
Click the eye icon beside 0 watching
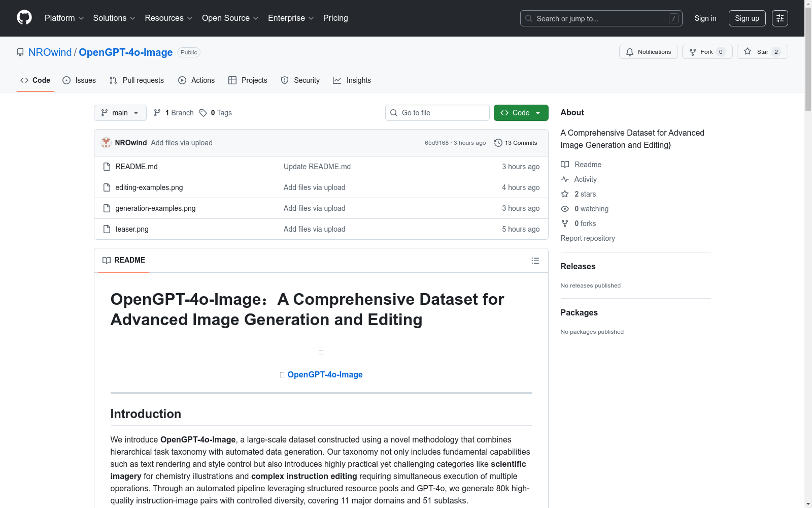click(565, 209)
